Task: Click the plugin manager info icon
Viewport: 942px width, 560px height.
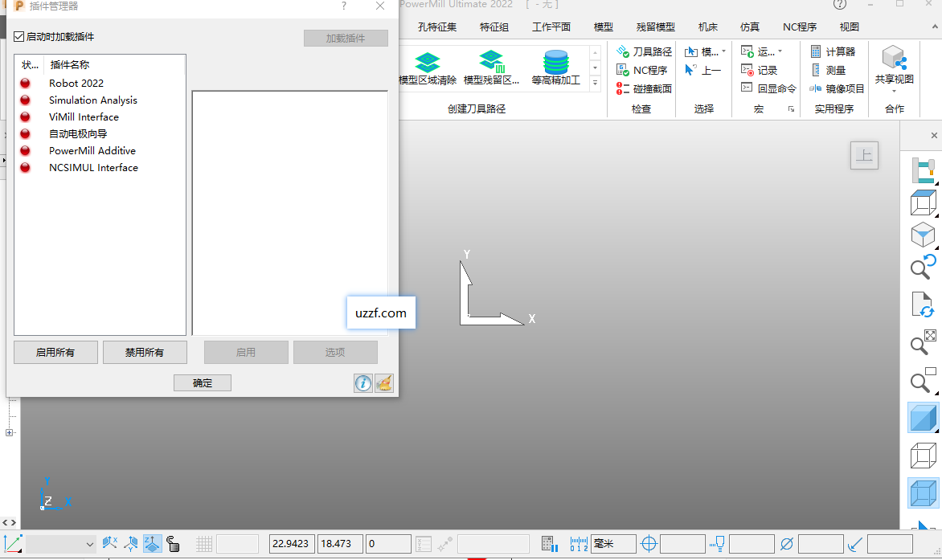Action: click(363, 383)
